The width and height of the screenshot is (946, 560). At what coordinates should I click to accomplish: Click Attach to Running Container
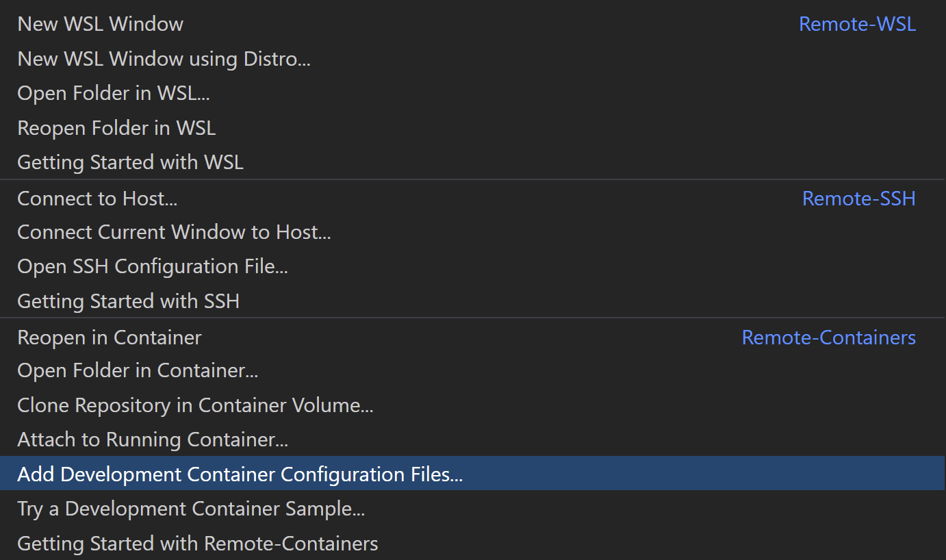(x=153, y=440)
